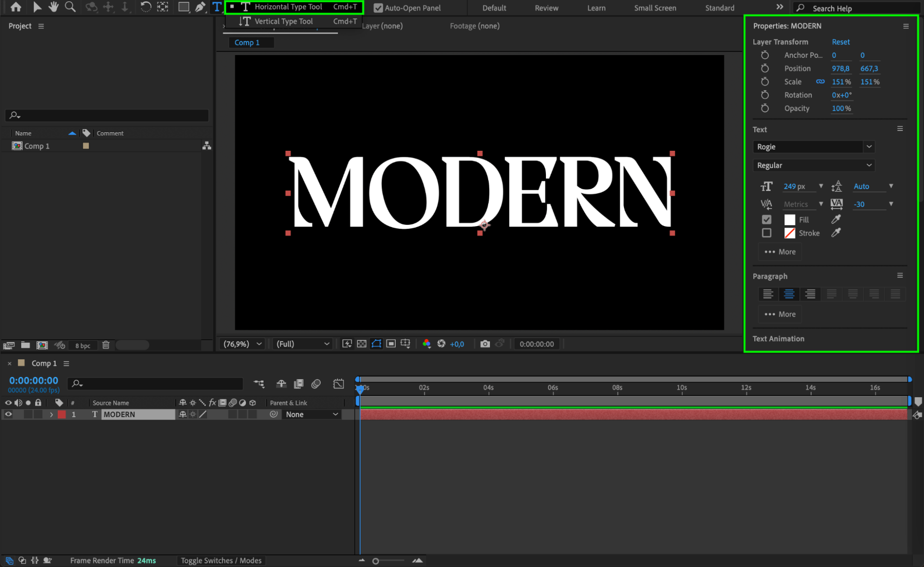Screen dimensions: 924x567
Task: Click center text alignment icon
Action: coord(789,294)
